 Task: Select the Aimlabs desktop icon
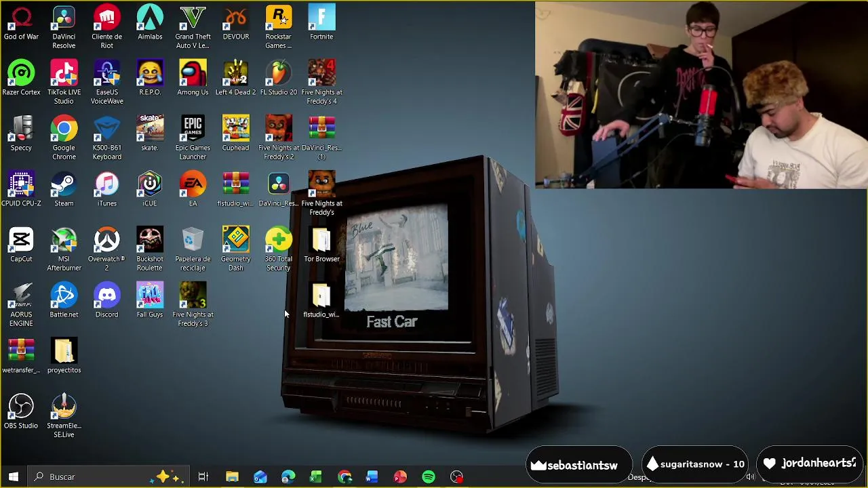click(150, 23)
